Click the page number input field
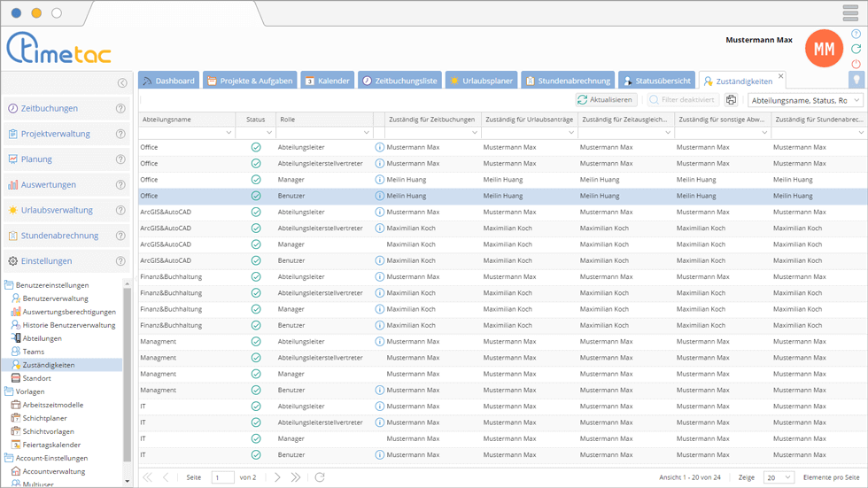 (222, 477)
